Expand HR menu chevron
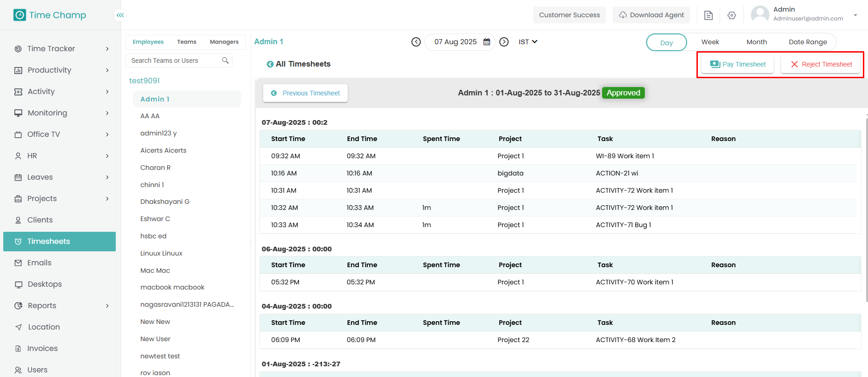This screenshot has height=377, width=868. tap(107, 156)
